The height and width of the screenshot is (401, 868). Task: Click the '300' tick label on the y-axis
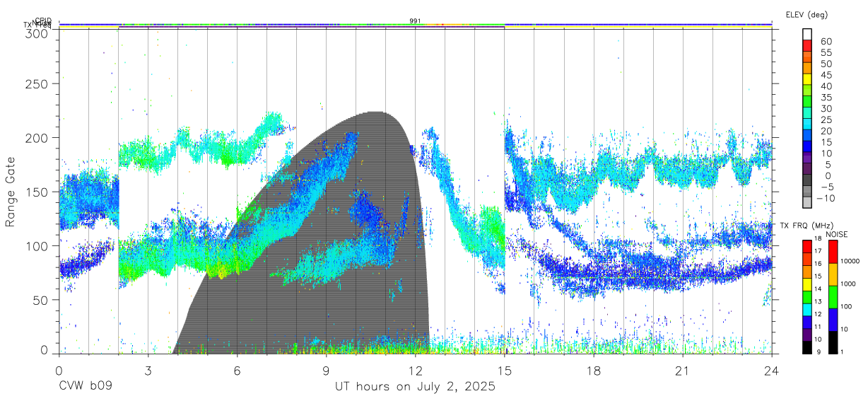click(x=37, y=33)
